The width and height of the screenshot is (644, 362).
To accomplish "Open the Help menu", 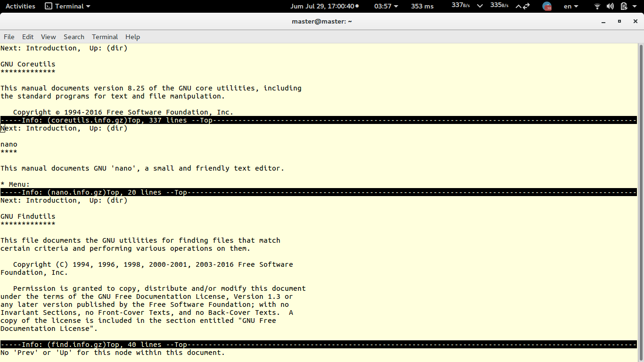I will pos(132,37).
